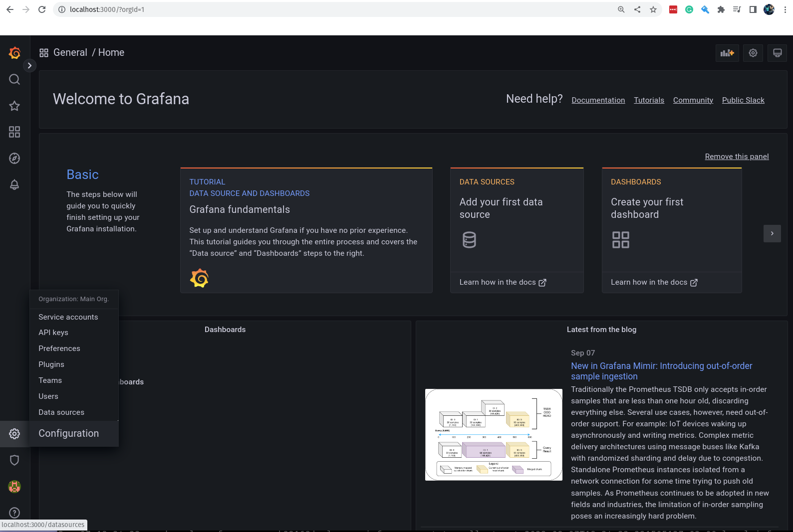Open Dashboard settings gear icon
This screenshot has height=532, width=793.
point(753,53)
